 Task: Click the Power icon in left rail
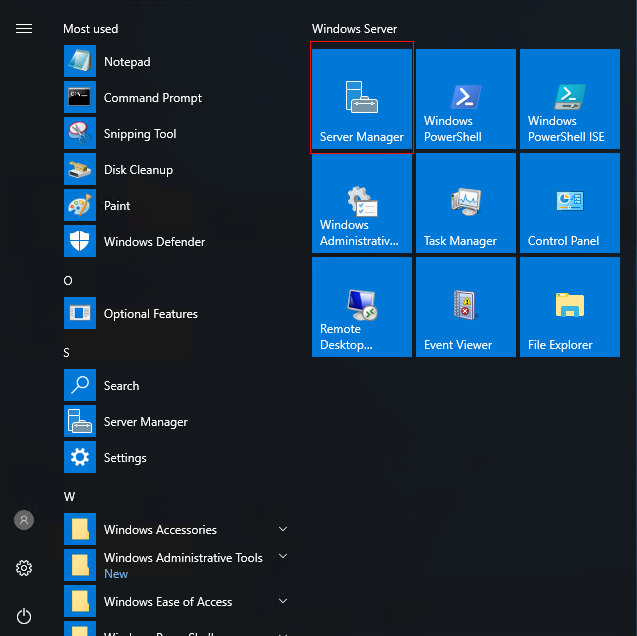click(x=24, y=616)
